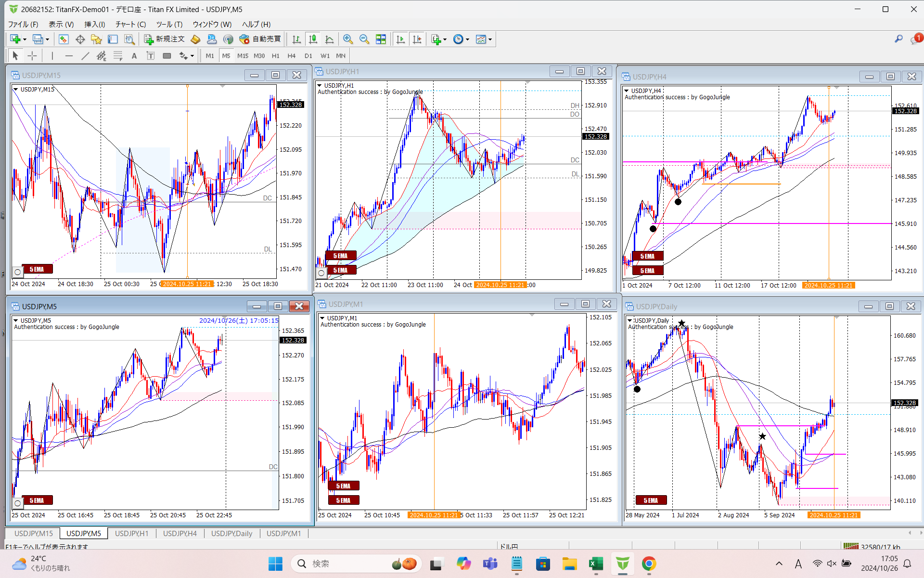Screen dimensions: 924x578
Task: Select the horizontal line tool
Action: (x=69, y=56)
